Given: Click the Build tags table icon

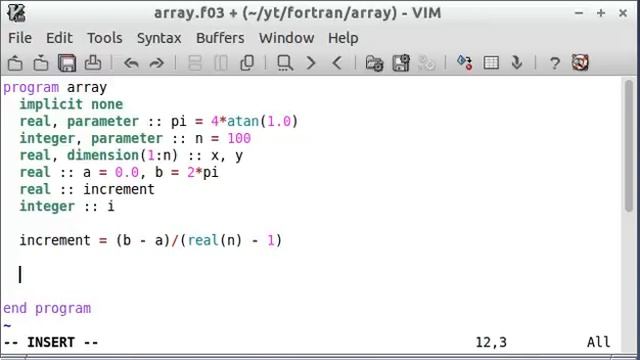Looking at the screenshot, I should click(491, 63).
